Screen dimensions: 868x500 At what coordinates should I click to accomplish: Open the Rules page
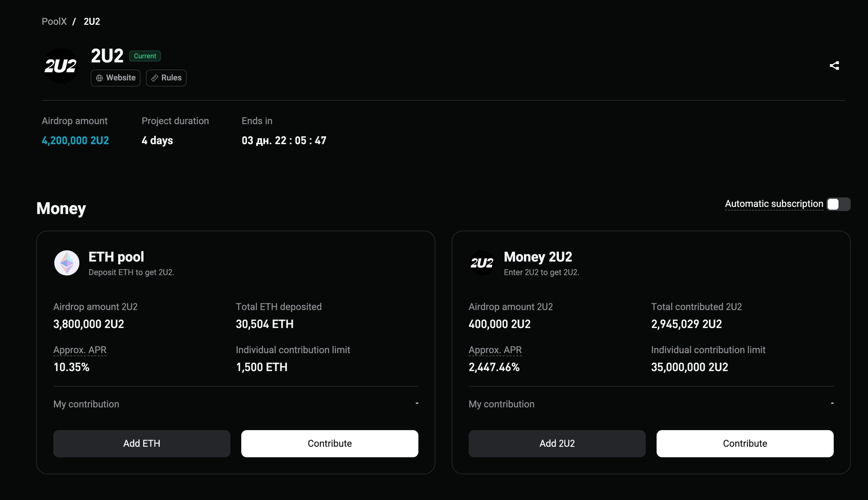click(x=166, y=78)
